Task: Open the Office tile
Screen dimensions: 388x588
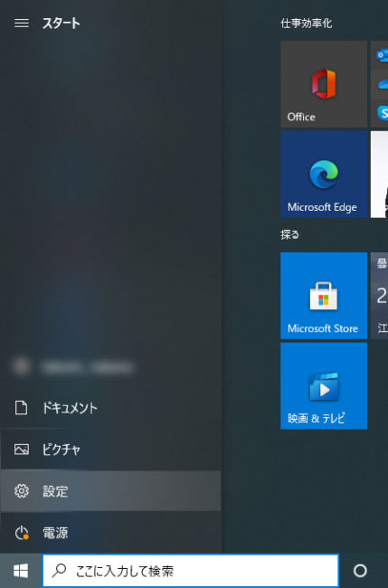Action: click(x=324, y=84)
